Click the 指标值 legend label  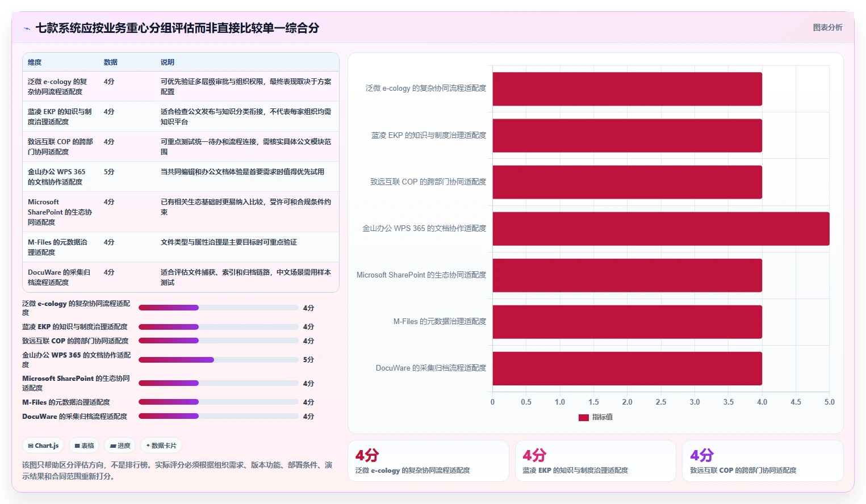point(602,417)
